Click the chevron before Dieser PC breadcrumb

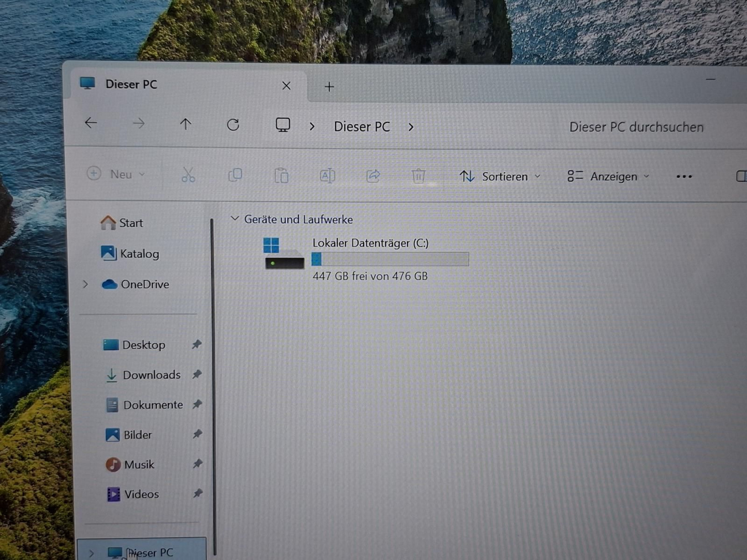(x=312, y=127)
